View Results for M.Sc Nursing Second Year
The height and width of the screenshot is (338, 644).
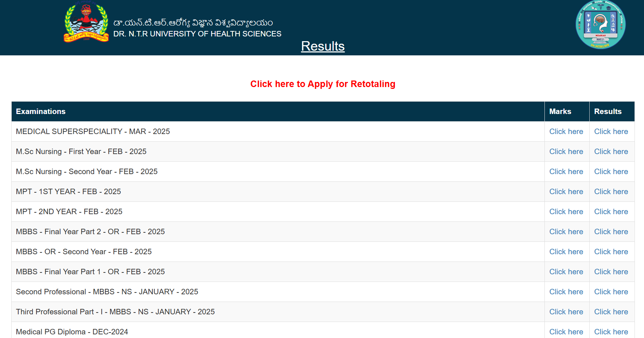point(611,172)
